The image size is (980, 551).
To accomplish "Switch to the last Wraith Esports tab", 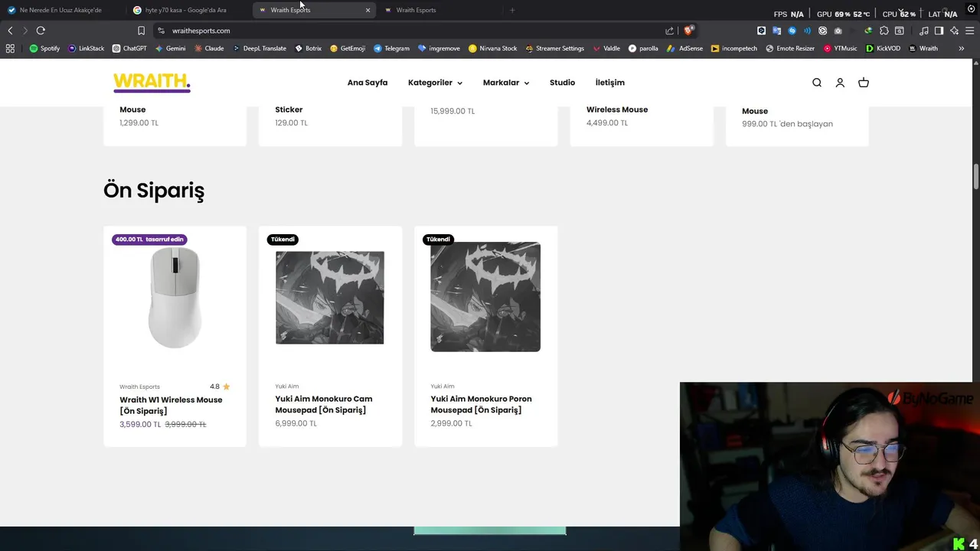I will (x=440, y=10).
